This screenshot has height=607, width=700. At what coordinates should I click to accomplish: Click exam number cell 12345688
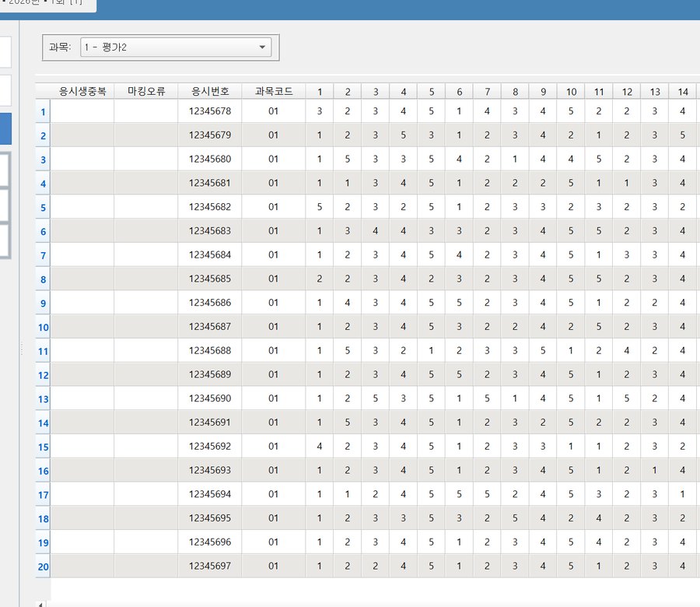pyautogui.click(x=210, y=350)
